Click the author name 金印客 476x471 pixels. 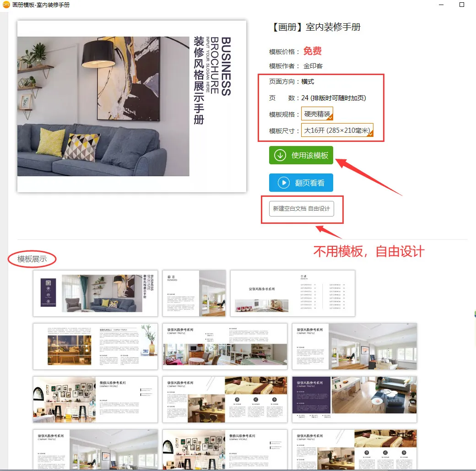(313, 66)
